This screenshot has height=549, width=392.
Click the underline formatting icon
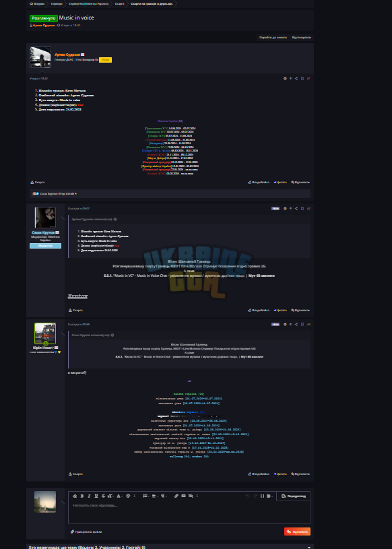(x=96, y=496)
